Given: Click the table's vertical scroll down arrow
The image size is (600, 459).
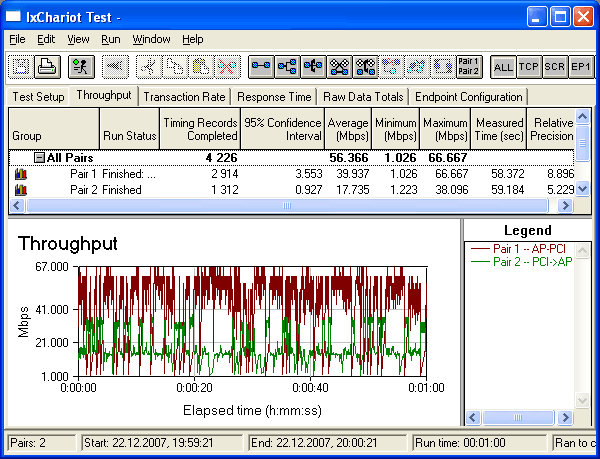Looking at the screenshot, I should tap(582, 189).
